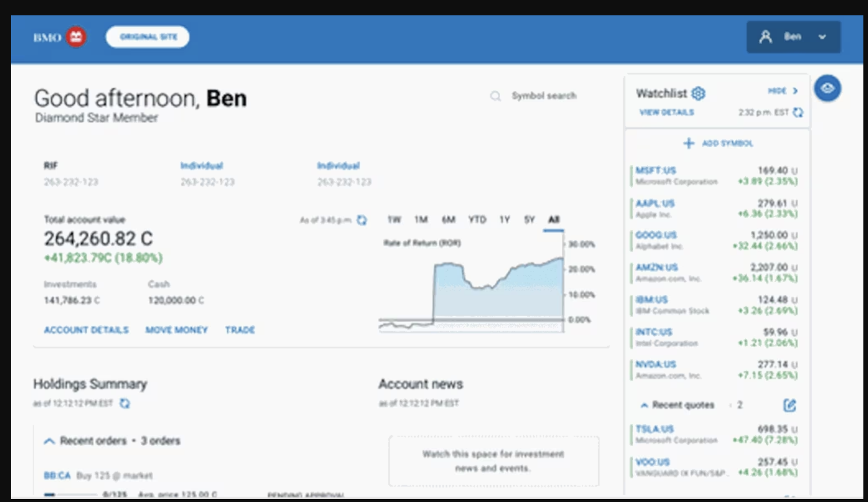The height and width of the screenshot is (502, 868).
Task: Open the Ben account dropdown arrow
Action: tap(822, 37)
